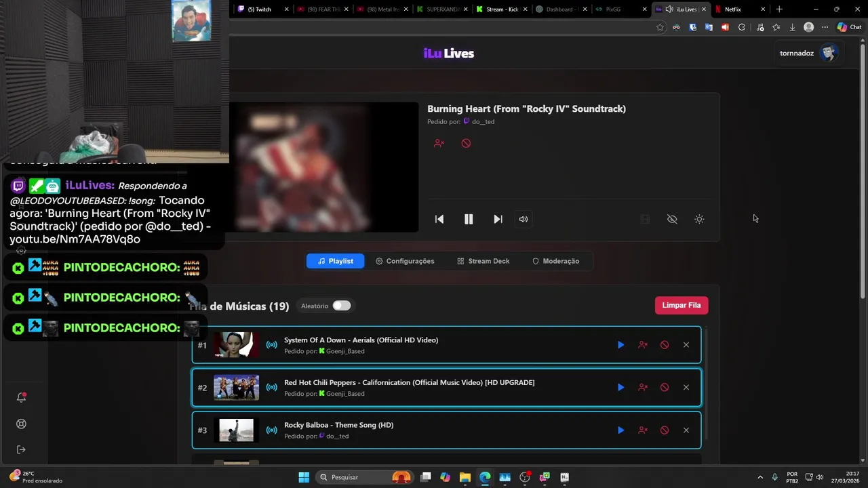This screenshot has width=868, height=488.
Task: Remove Californication from the queue
Action: [x=686, y=388]
